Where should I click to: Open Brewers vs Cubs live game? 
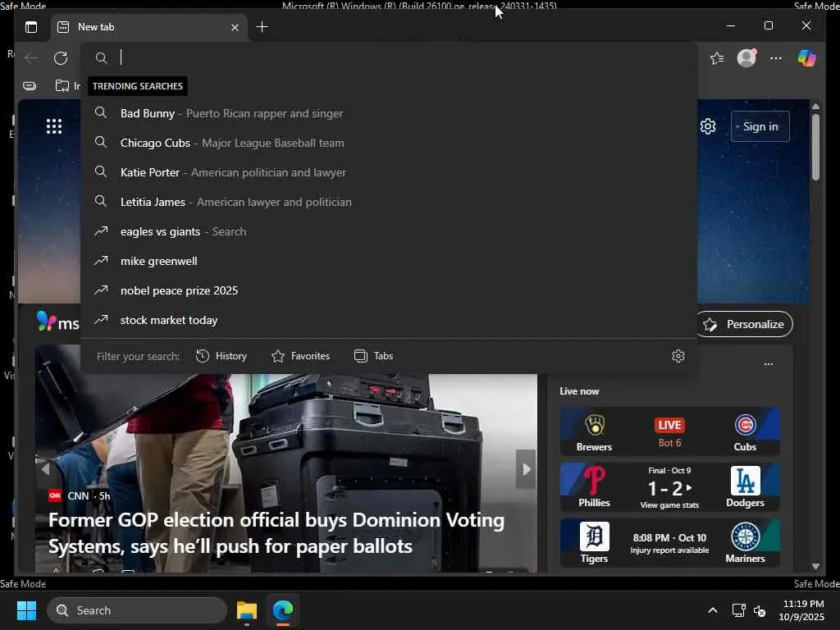pos(669,431)
